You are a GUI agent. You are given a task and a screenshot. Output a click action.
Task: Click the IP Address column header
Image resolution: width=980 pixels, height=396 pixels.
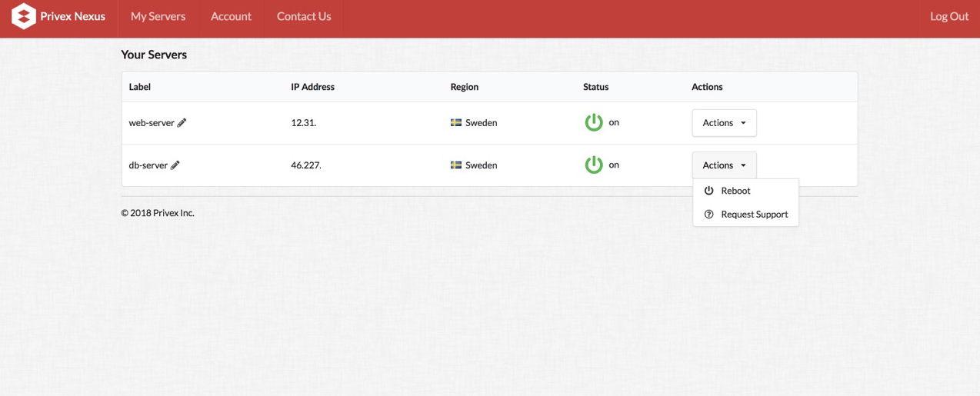tap(312, 87)
